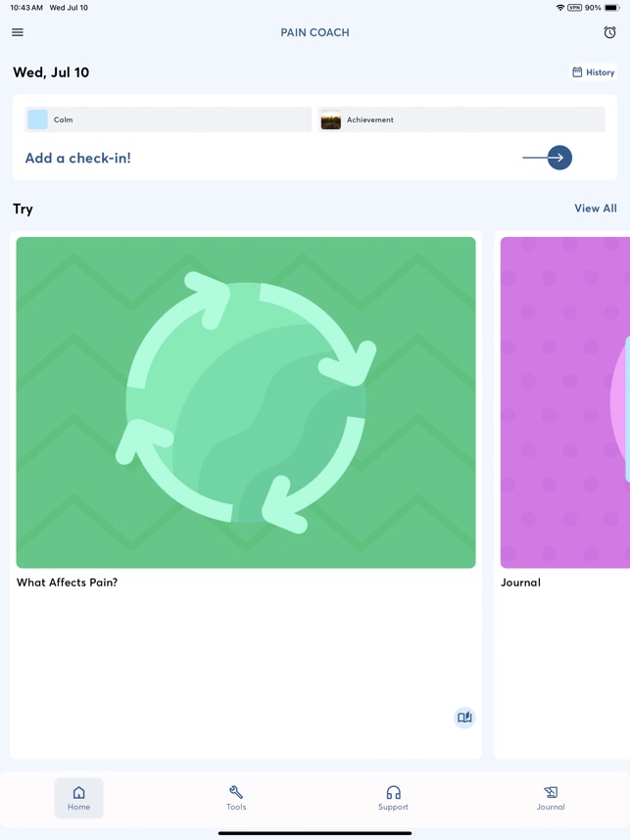Tap the battery icon in status bar
Screen dimensions: 630x840
[611, 8]
